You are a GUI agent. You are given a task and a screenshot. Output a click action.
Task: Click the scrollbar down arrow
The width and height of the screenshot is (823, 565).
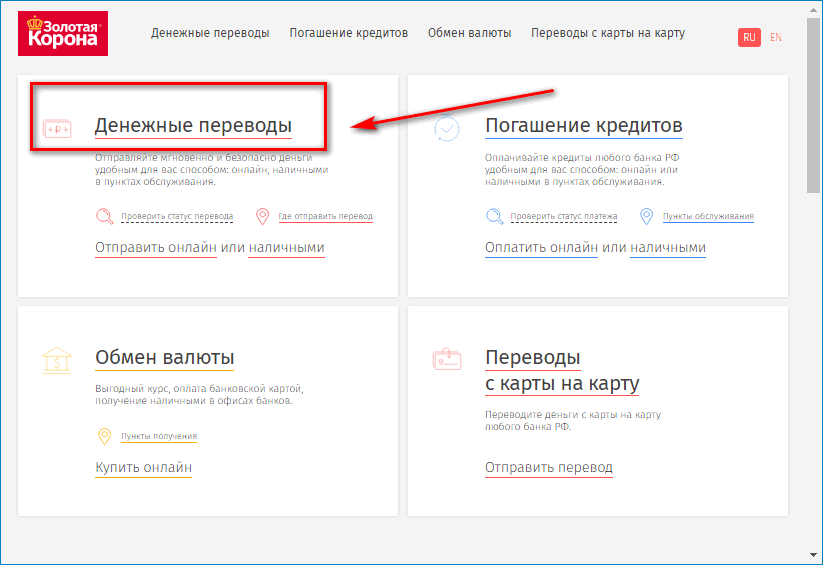coord(814,555)
